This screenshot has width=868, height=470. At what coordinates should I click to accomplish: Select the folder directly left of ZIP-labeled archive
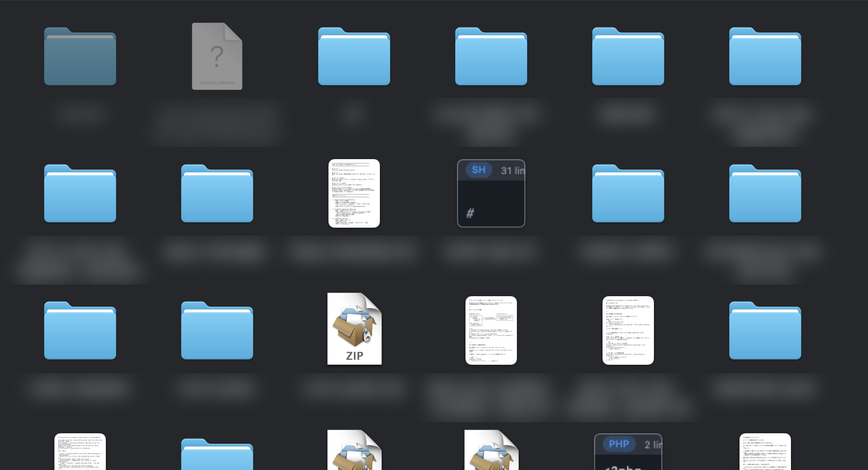[x=217, y=330]
